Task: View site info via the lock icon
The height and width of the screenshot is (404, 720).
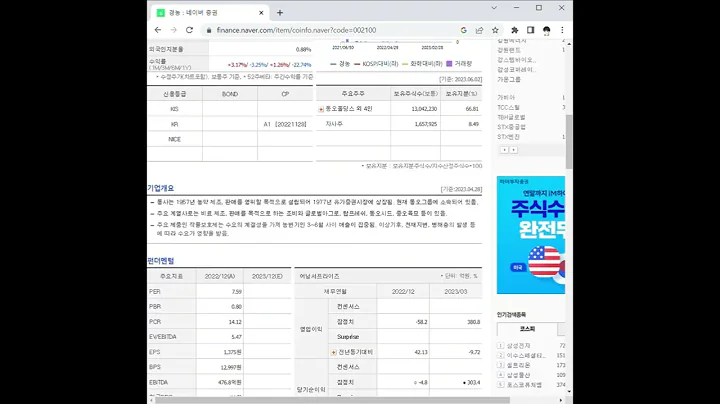Action: click(209, 30)
